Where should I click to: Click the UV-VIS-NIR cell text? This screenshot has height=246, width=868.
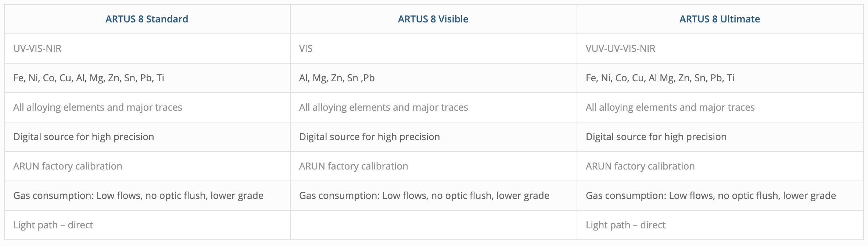coord(37,49)
